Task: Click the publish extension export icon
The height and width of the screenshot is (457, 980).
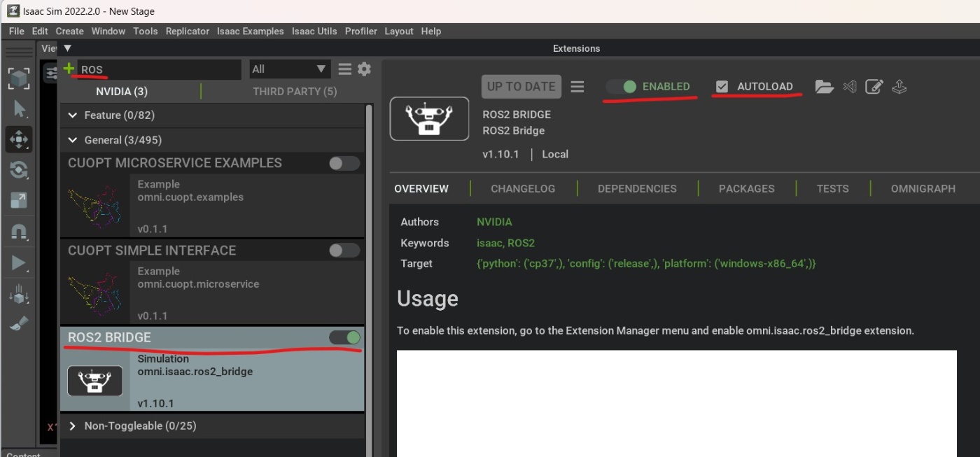Action: point(899,87)
